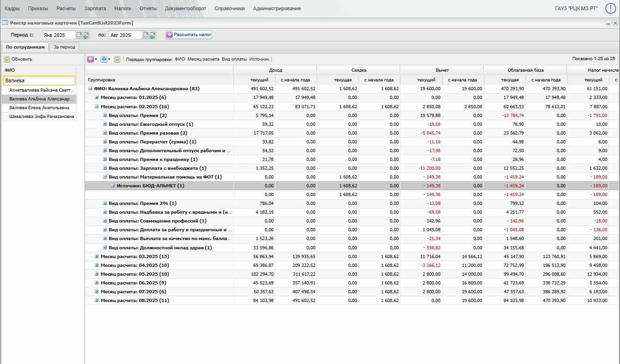Open the Зарплата menu
This screenshot has width=620, height=364.
click(95, 8)
